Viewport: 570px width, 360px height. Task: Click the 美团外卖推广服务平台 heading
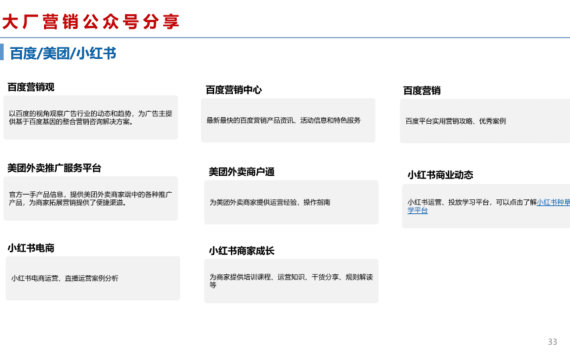(x=54, y=168)
